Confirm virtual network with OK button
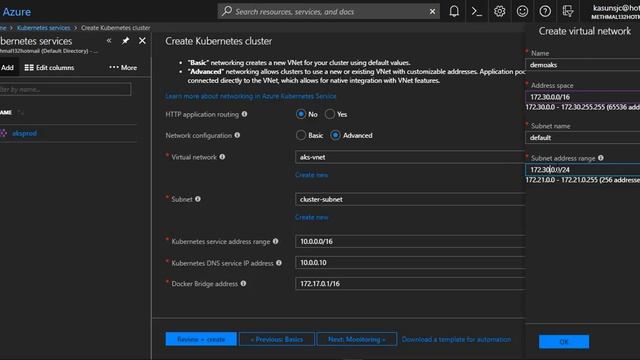 [x=564, y=342]
